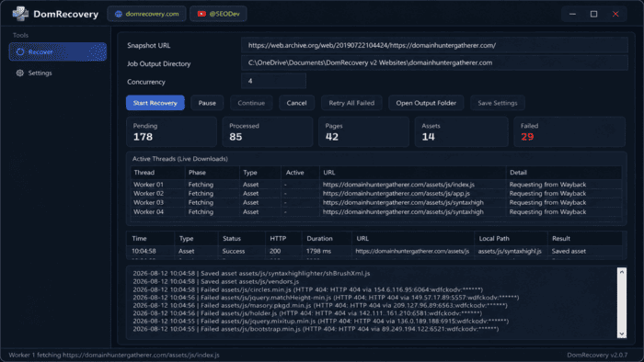Click the log panel vertical scrollbar track
Image resolution: width=644 pixels, height=362 pixels.
pyautogui.click(x=622, y=302)
